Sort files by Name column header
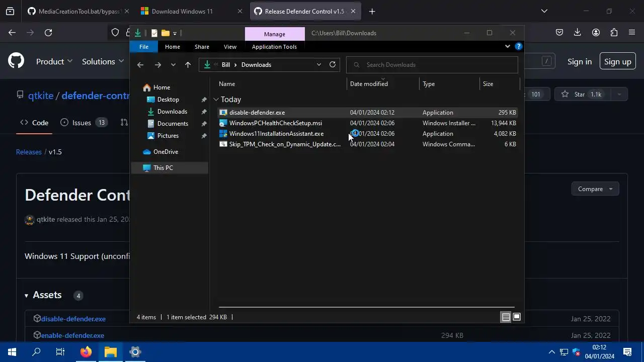 coord(282,84)
